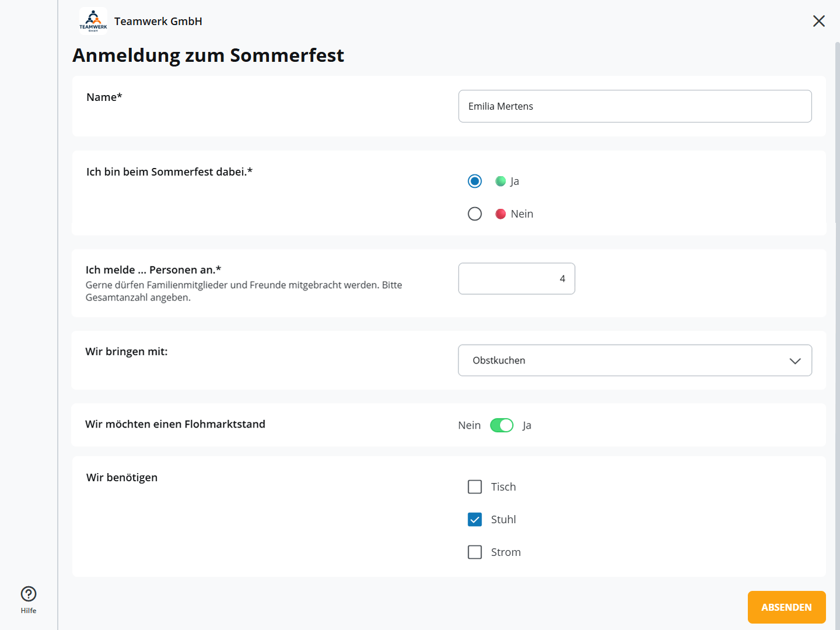Select the Ja radio button
Viewport: 840px width, 630px height.
tap(475, 181)
